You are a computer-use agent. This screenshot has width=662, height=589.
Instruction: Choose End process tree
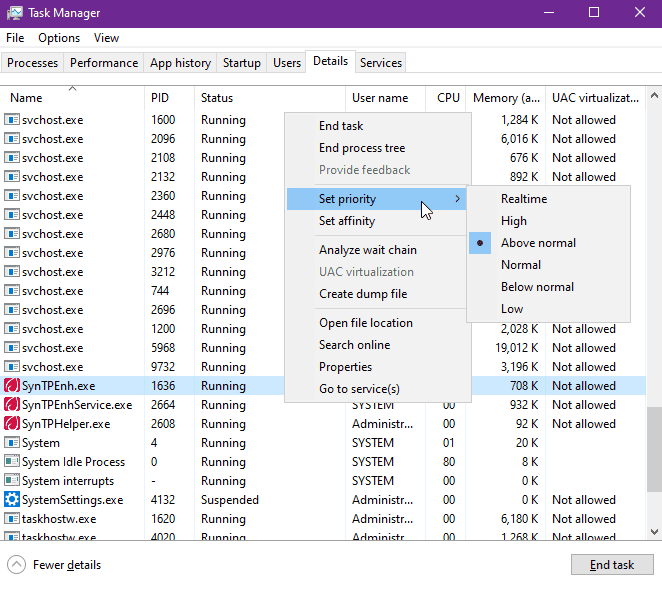[378, 148]
